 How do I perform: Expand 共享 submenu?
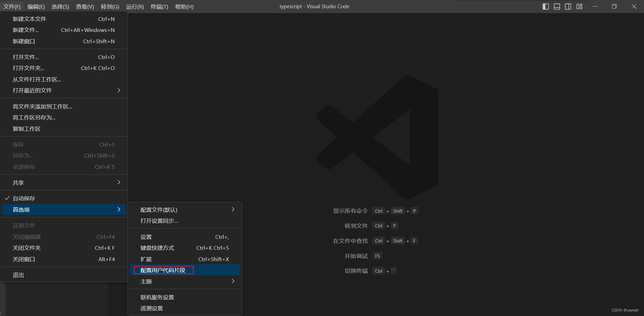click(64, 183)
